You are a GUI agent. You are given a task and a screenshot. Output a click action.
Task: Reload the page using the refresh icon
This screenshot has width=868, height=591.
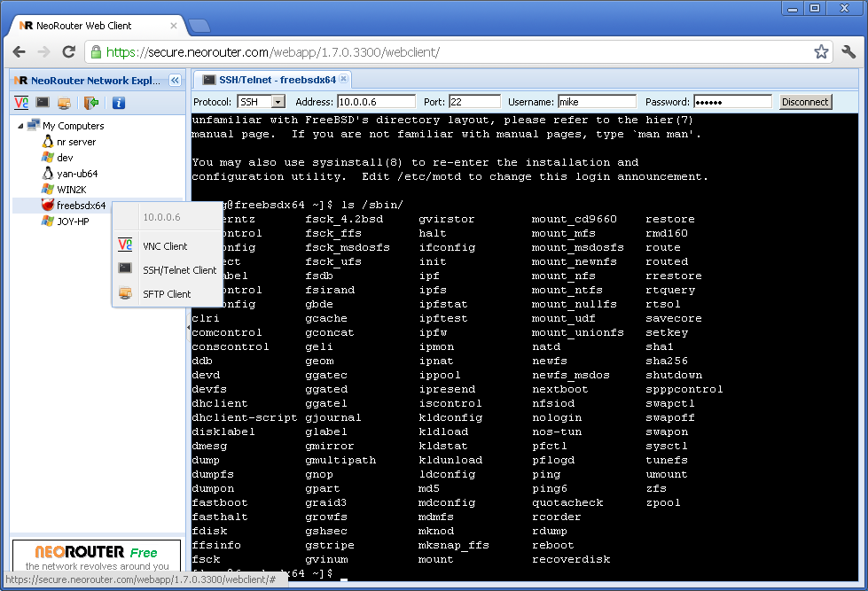[69, 52]
